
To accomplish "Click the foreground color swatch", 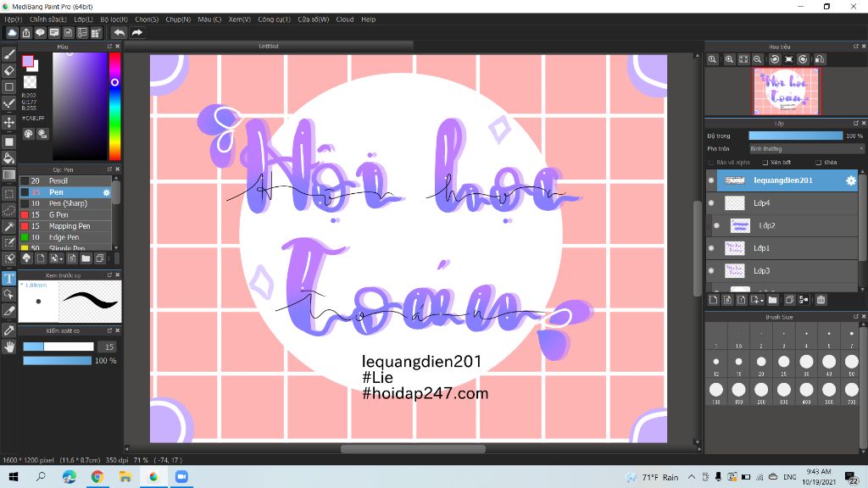I will point(27,61).
